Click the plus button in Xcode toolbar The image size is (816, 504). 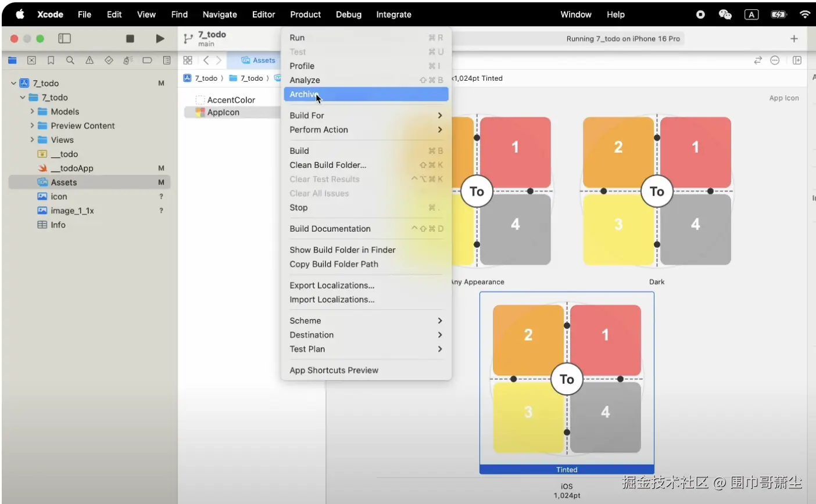(x=794, y=38)
